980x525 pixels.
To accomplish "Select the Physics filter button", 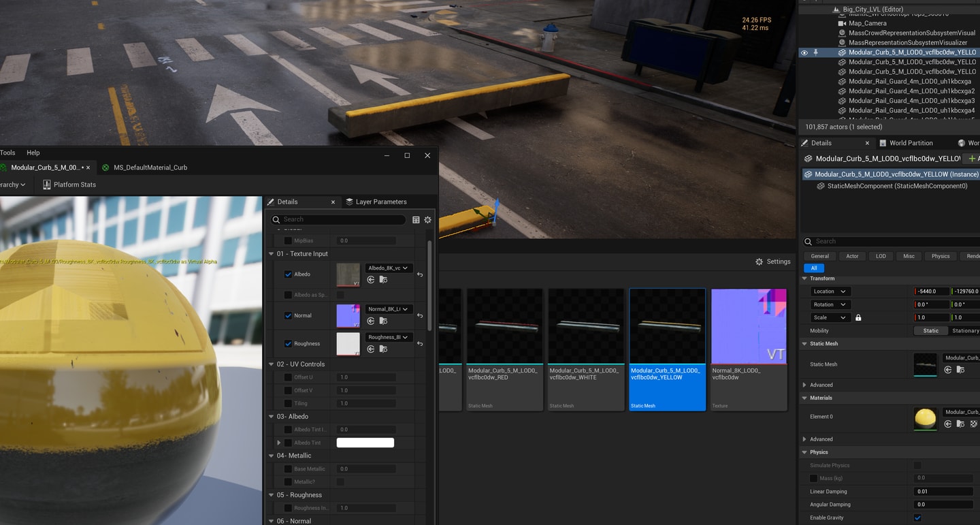I will pos(941,256).
